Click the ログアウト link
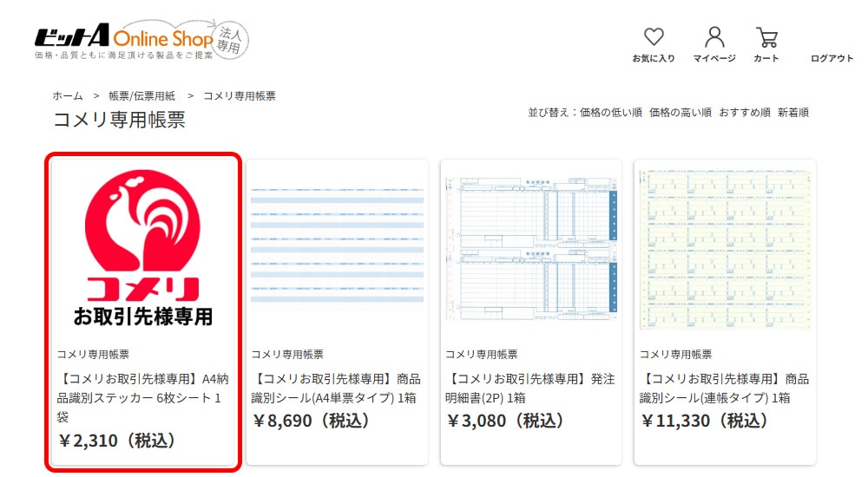Image resolution: width=868 pixels, height=477 pixels. click(x=832, y=58)
